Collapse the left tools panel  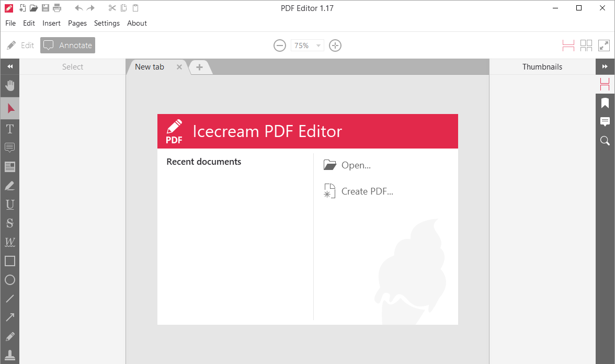(x=10, y=67)
